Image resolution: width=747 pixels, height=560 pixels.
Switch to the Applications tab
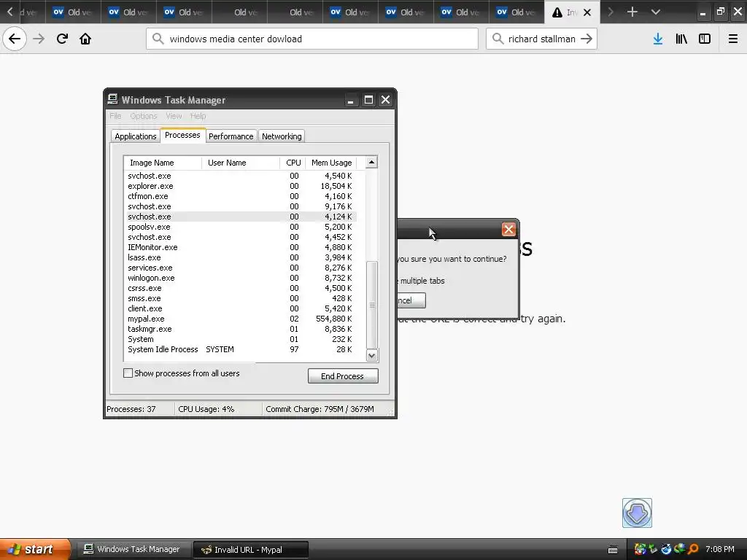[x=135, y=136]
